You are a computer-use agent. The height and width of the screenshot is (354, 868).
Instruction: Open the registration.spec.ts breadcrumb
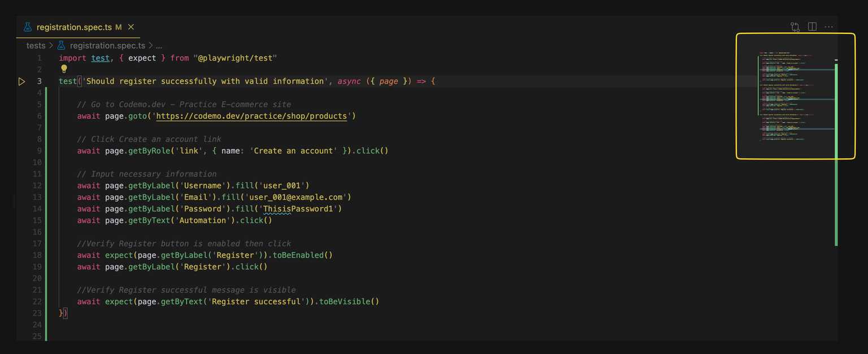107,46
